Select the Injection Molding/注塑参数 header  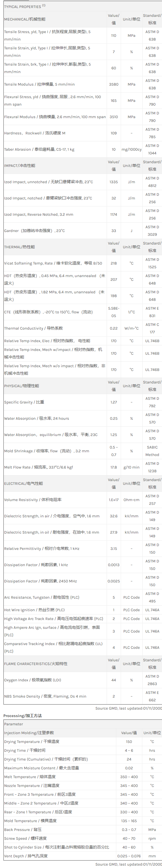click(29, 733)
